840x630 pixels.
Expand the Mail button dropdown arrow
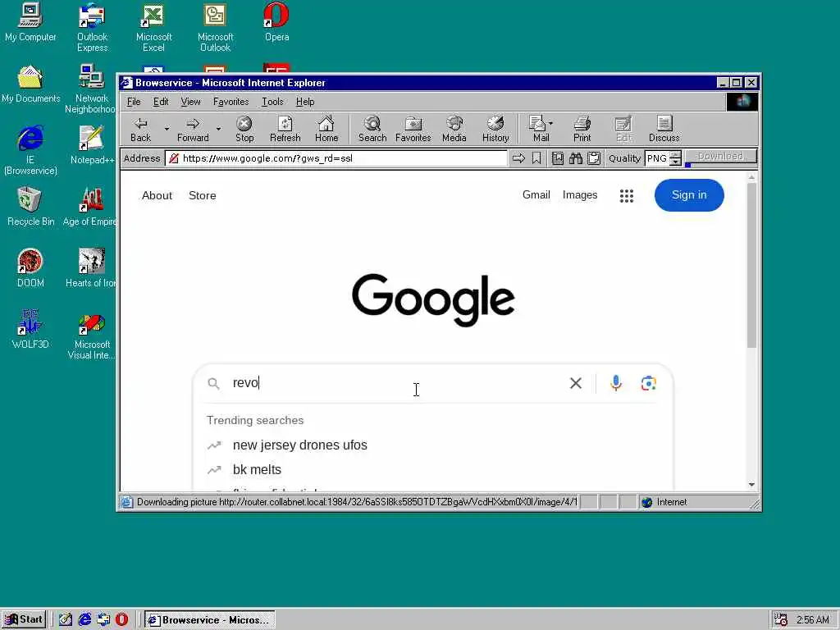pyautogui.click(x=550, y=124)
